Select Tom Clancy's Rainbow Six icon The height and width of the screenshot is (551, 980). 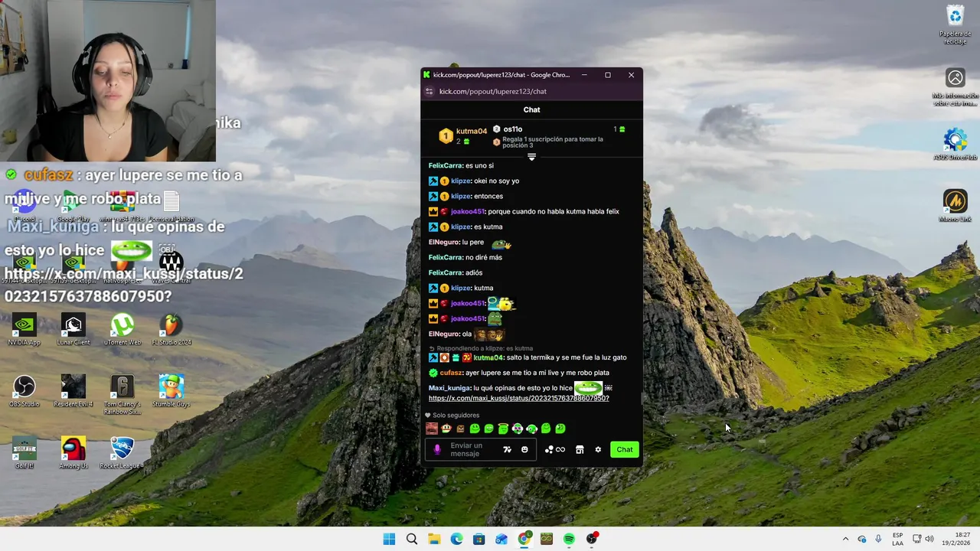(122, 395)
